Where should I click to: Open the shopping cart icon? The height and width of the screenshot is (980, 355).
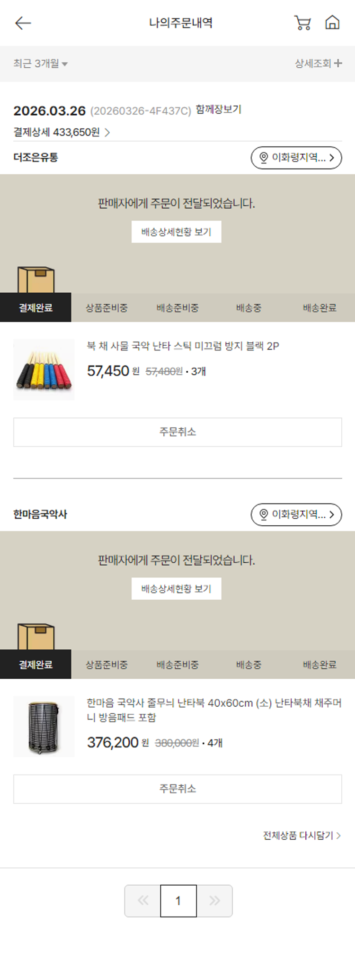coord(302,23)
